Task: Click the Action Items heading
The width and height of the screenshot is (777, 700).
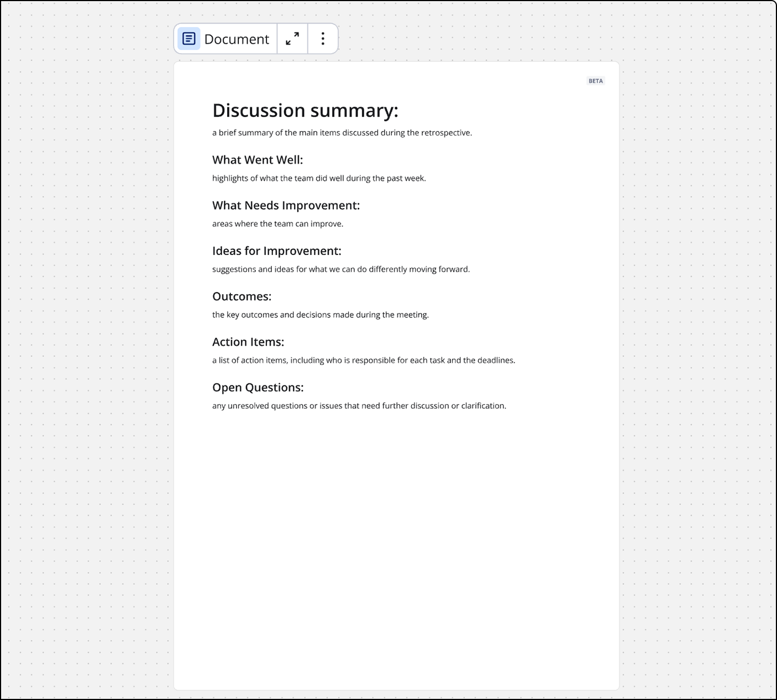Action: click(248, 342)
